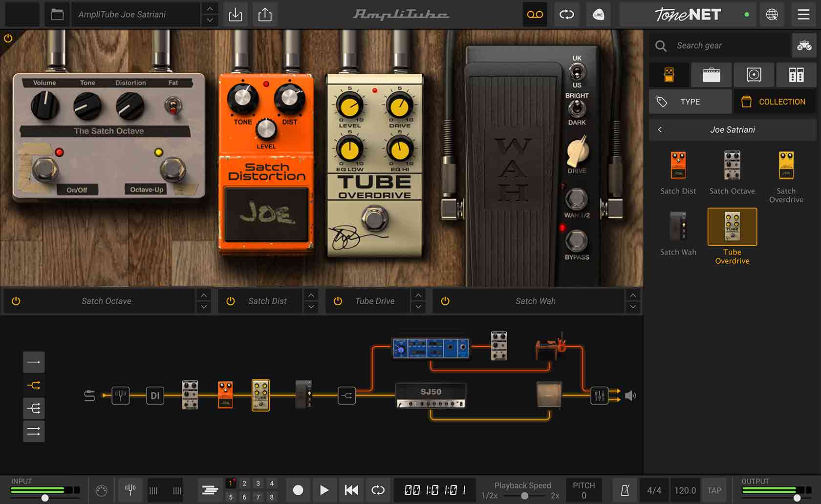This screenshot has height=504, width=821.
Task: Select previous model for Satch Octave slot
Action: pyautogui.click(x=204, y=295)
